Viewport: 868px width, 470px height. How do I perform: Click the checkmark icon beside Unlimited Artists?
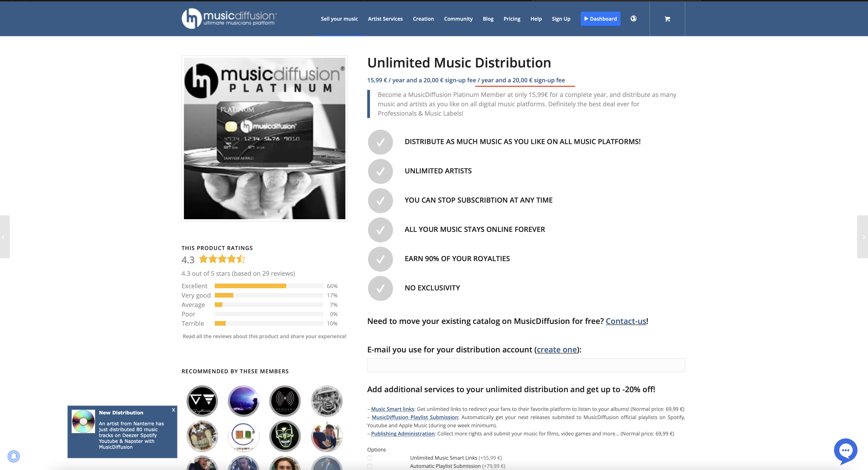click(381, 171)
